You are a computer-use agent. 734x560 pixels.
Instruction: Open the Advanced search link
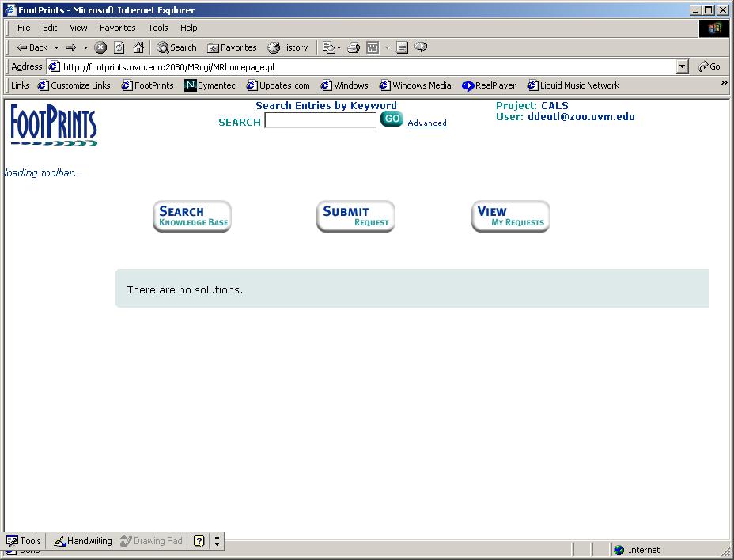pyautogui.click(x=427, y=123)
